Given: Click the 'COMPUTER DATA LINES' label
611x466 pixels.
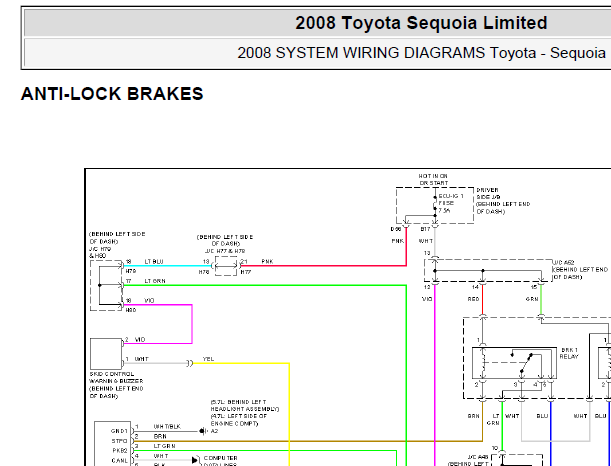Looking at the screenshot, I should coord(220,461).
